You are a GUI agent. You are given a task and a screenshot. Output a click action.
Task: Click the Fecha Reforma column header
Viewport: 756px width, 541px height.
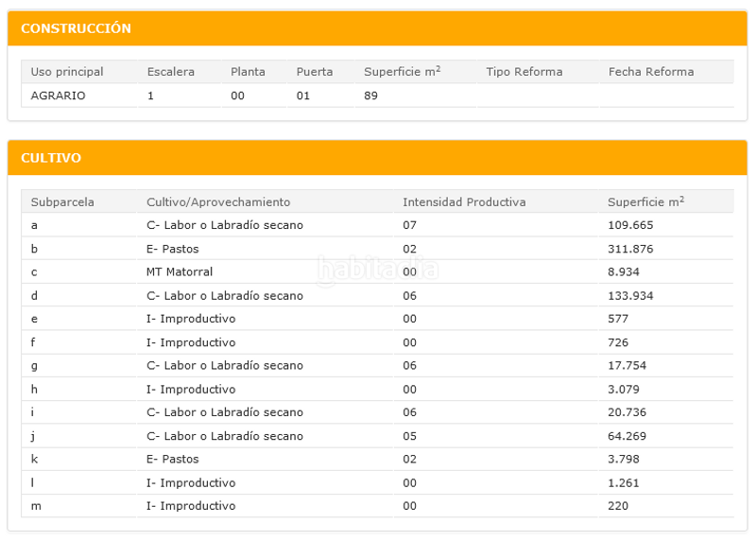pos(650,72)
